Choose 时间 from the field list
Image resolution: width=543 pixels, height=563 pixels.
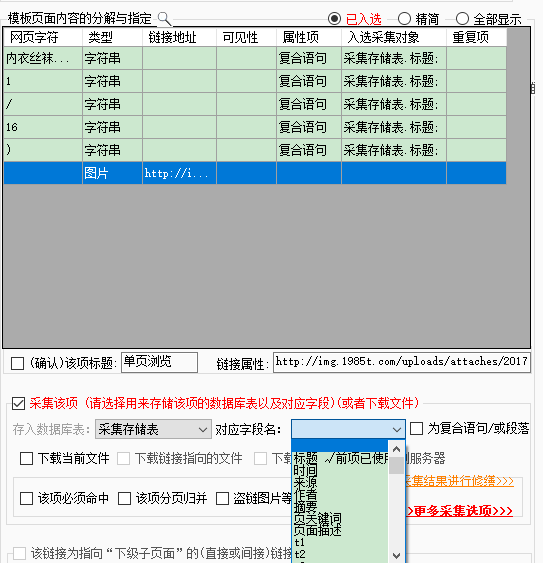pyautogui.click(x=305, y=470)
